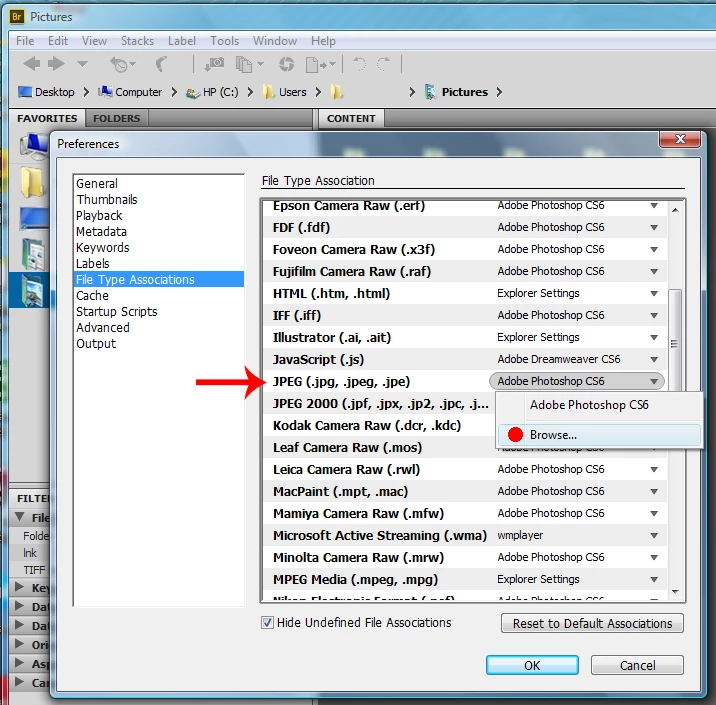Open the dropdown for JavaScript (.js)
This screenshot has height=705, width=716.
(654, 359)
